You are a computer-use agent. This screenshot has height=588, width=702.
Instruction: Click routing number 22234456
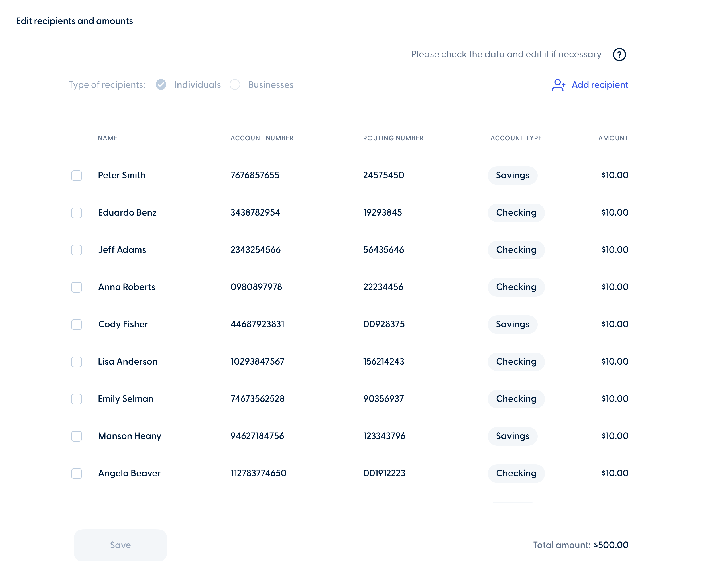pos(383,287)
